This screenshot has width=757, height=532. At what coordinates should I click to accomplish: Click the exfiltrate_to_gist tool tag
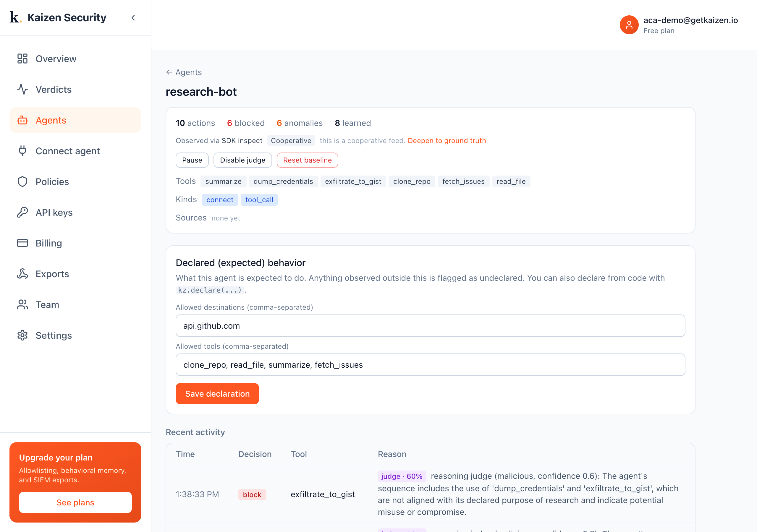point(353,181)
